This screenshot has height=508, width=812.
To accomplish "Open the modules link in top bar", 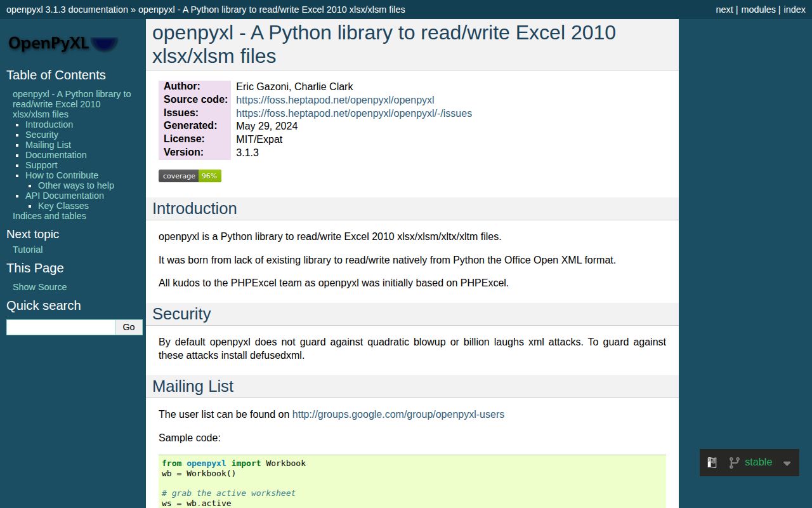I will (759, 10).
